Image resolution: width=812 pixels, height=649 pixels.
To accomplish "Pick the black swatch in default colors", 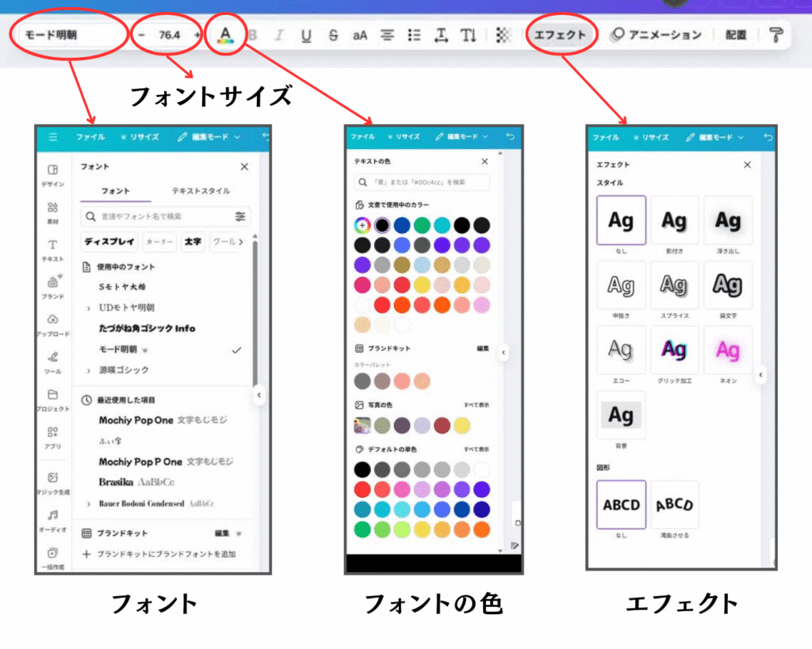I will tap(362, 469).
